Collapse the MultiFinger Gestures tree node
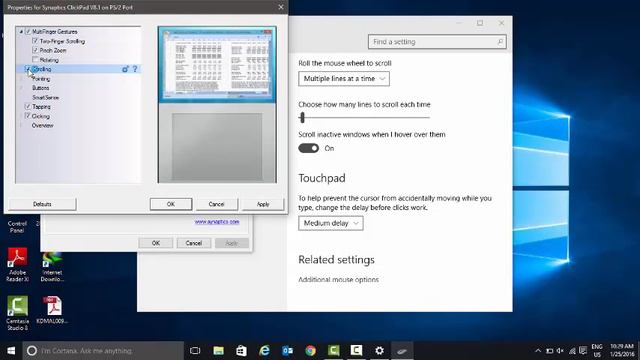The height and width of the screenshot is (360, 640). (x=21, y=31)
